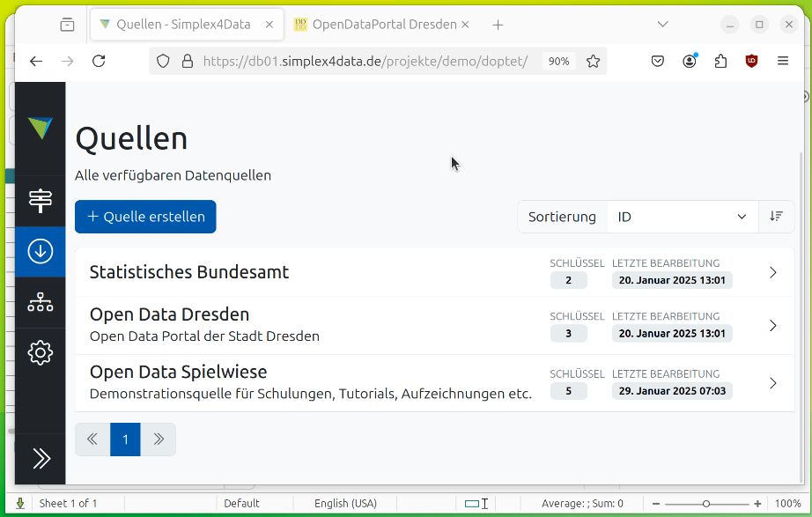Open the Pocket save icon
Screen dimensions: 812x517
[x=658, y=61]
